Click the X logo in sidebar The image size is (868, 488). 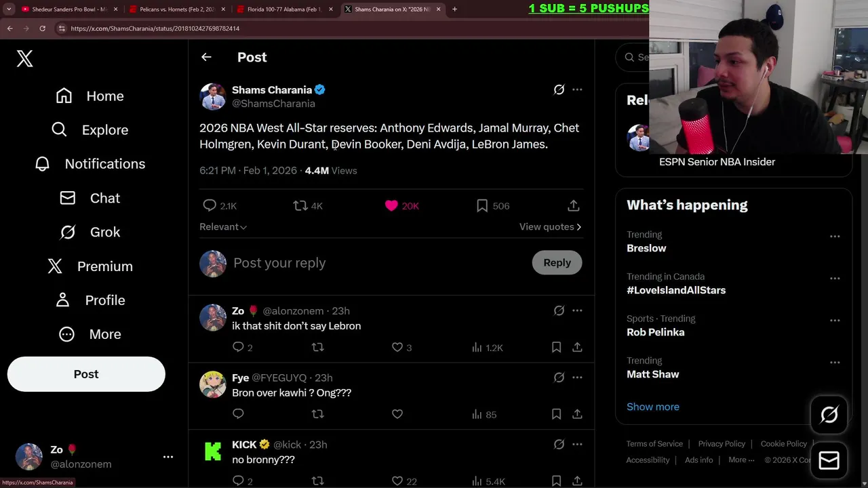click(25, 58)
